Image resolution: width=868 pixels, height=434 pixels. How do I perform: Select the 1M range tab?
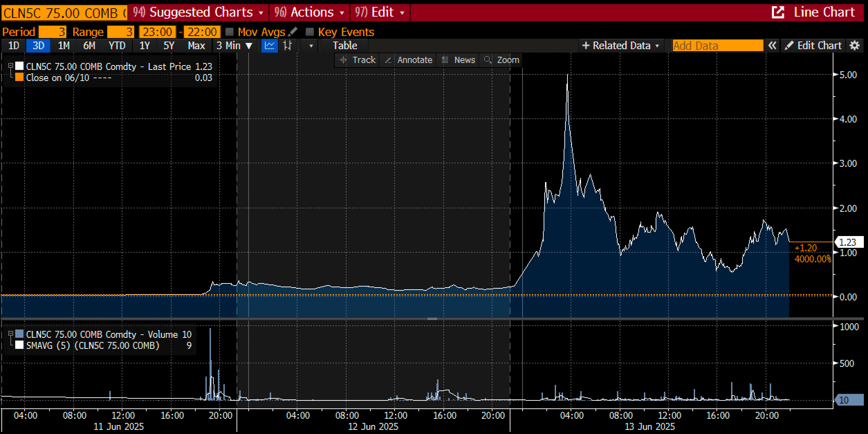pyautogui.click(x=64, y=46)
